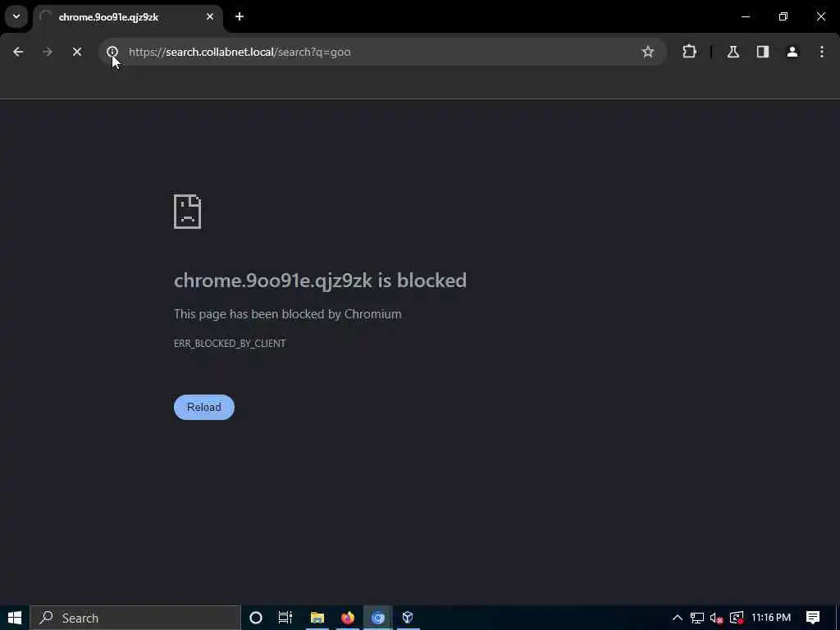Click the Reload button
Image resolution: width=840 pixels, height=630 pixels.
pyautogui.click(x=204, y=407)
